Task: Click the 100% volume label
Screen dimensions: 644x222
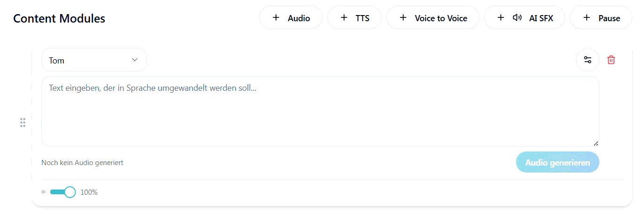Action: coord(89,192)
